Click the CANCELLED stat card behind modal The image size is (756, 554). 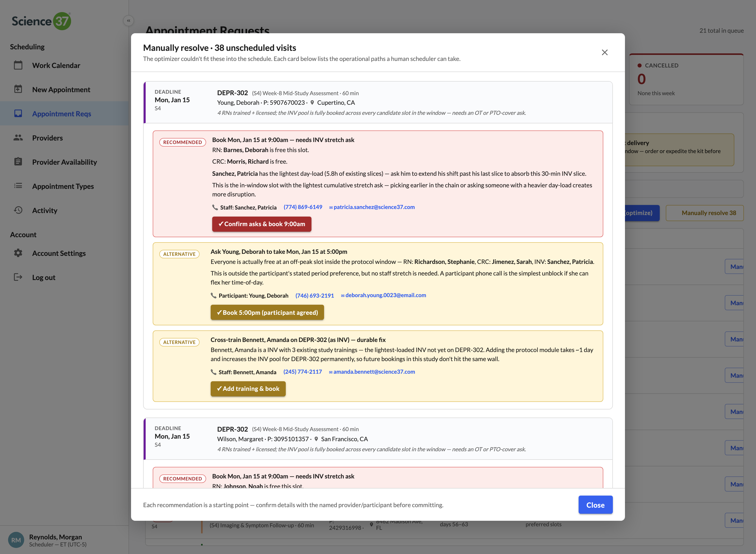click(x=686, y=79)
